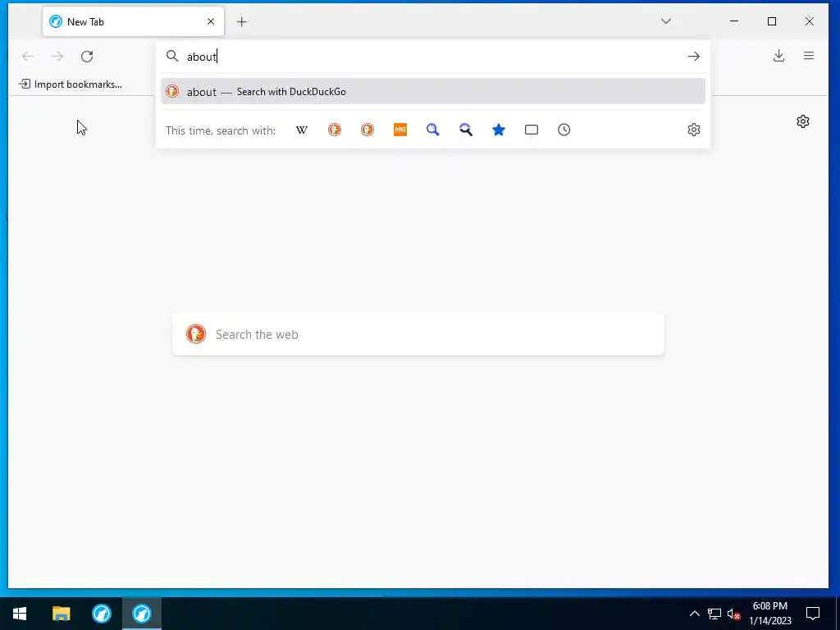Viewport: 840px width, 630px height.
Task: Expand the list all tabs chevron
Action: tap(666, 21)
